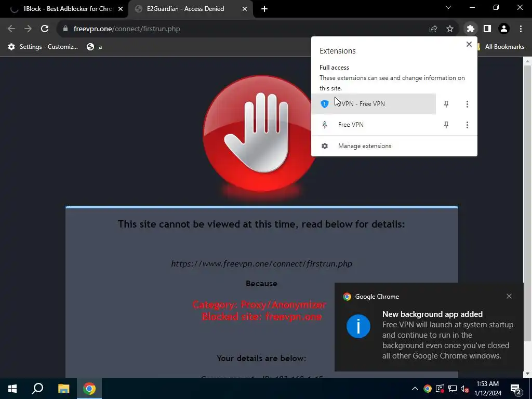Image resolution: width=532 pixels, height=399 pixels.
Task: Open the Windows Start menu
Action: (x=12, y=389)
